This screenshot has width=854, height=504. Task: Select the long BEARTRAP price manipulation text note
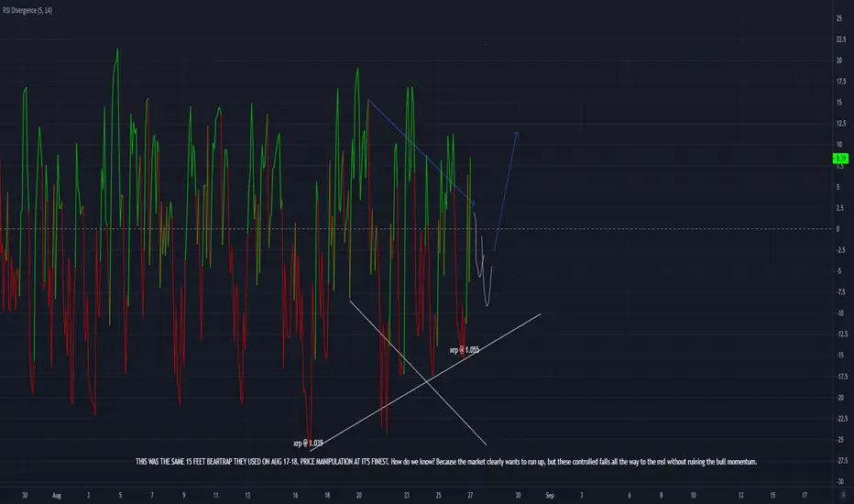[x=446, y=462]
